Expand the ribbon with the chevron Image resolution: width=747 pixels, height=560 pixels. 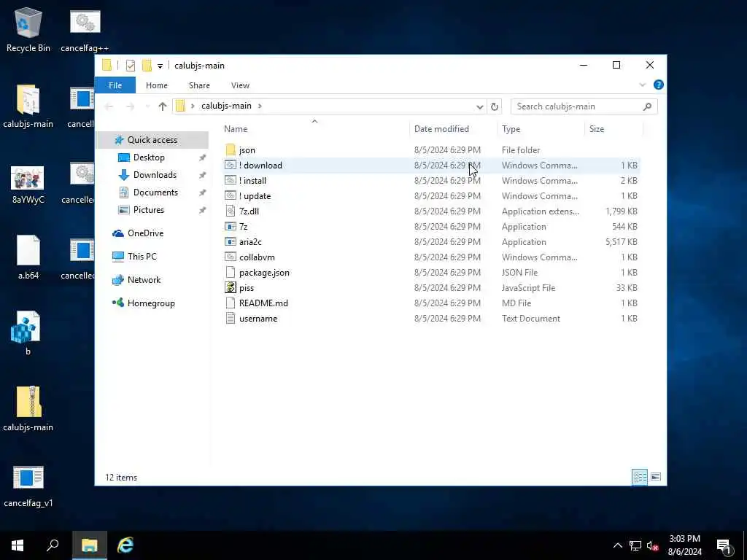click(x=642, y=85)
